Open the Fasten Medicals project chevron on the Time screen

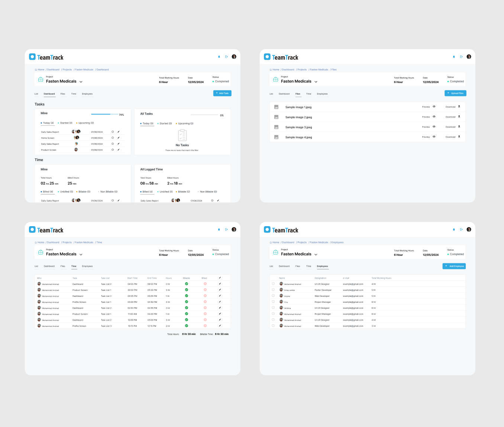[81, 255]
